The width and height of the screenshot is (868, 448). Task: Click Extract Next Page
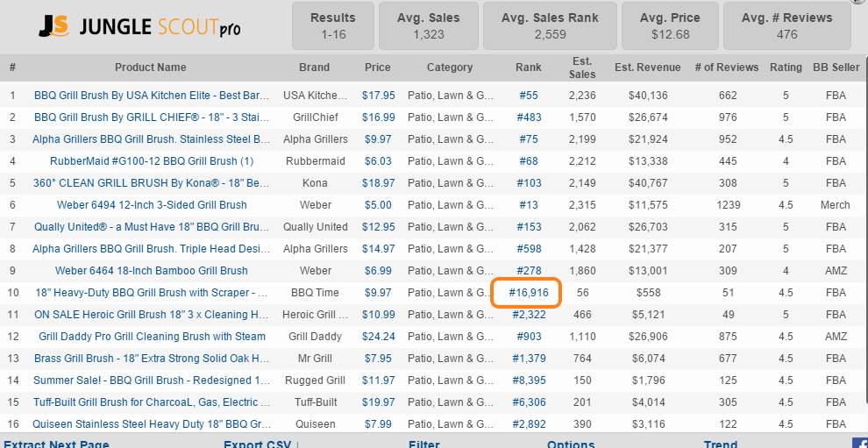click(57, 444)
